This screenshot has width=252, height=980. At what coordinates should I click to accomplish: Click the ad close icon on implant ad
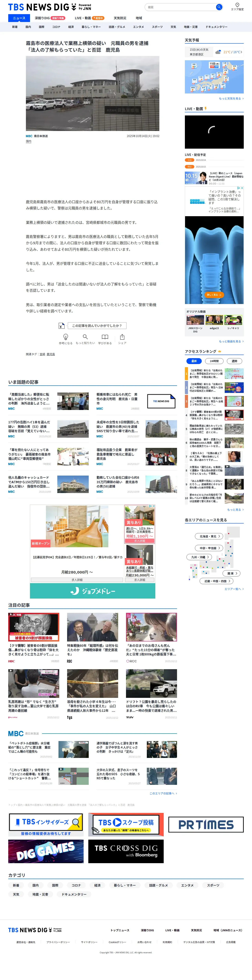click(242, 188)
